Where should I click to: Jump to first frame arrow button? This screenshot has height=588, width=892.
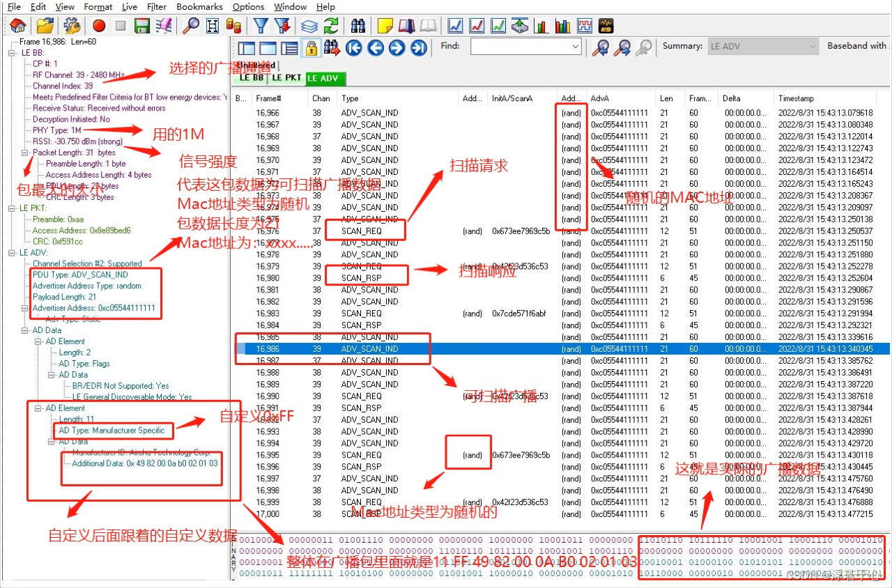tap(354, 47)
